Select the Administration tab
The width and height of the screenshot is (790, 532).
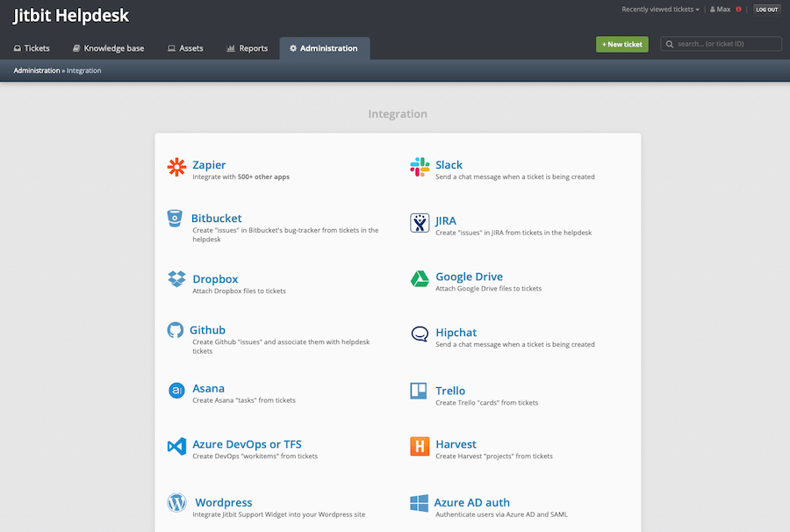pyautogui.click(x=325, y=48)
